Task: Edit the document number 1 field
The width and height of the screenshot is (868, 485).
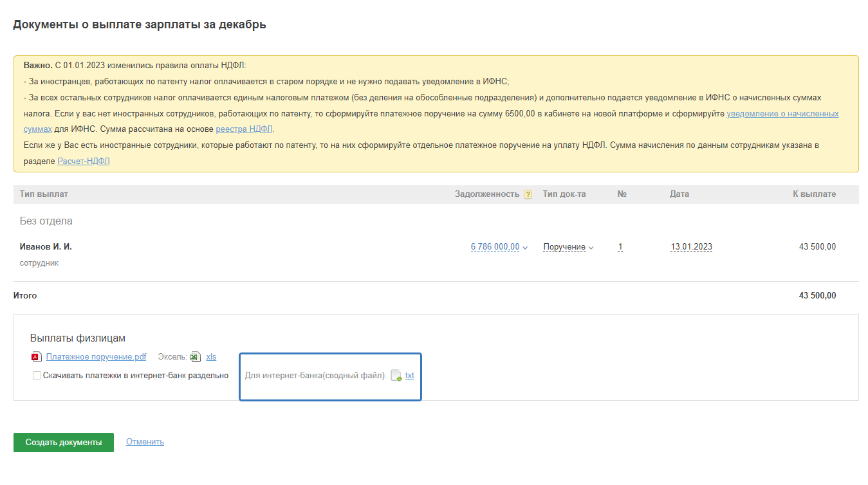Action: coord(620,247)
